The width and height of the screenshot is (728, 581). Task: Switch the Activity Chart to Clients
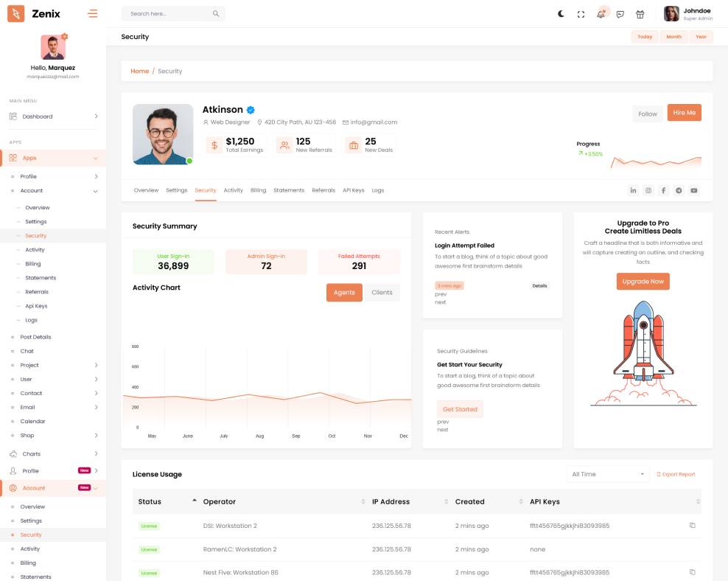[382, 293]
